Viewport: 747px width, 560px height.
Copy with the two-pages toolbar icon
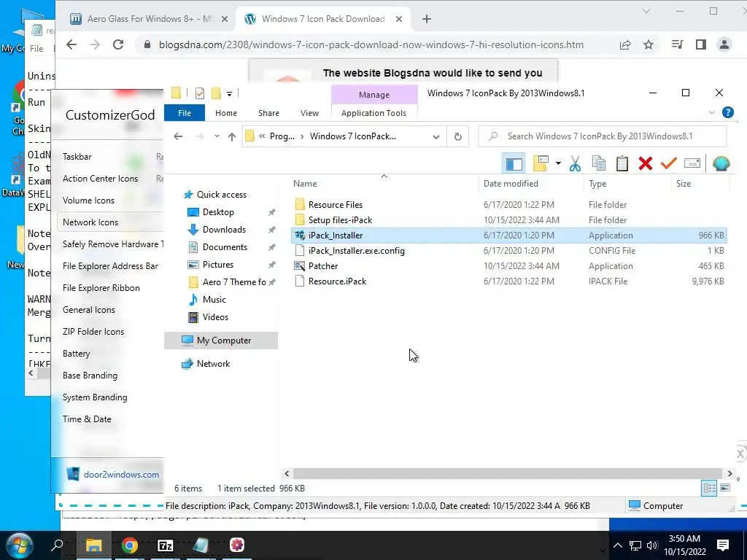(598, 163)
